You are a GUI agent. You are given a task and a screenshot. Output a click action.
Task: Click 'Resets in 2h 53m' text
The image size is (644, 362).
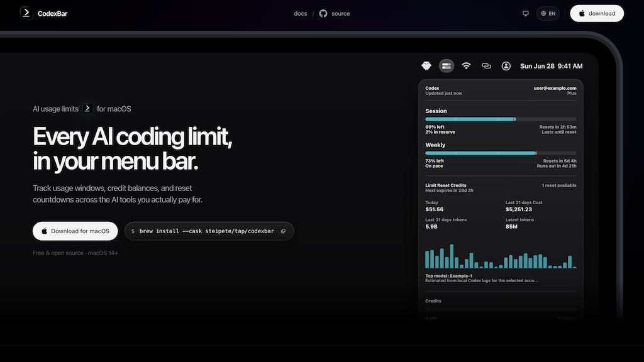(558, 127)
